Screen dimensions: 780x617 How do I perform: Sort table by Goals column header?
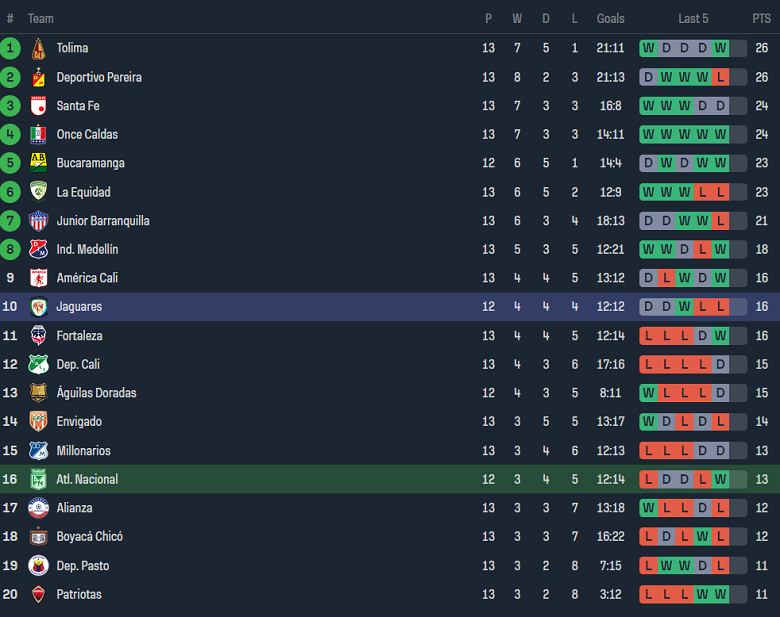[610, 18]
